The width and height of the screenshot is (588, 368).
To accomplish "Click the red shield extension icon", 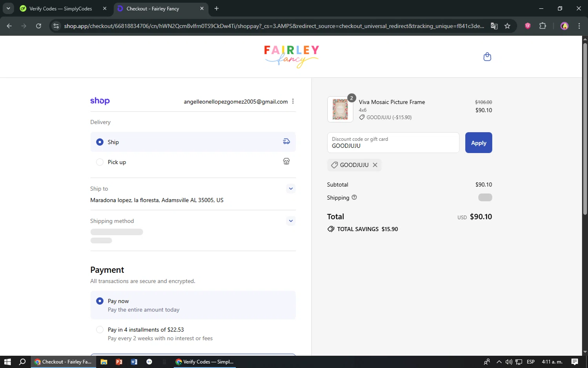I will pos(528,26).
